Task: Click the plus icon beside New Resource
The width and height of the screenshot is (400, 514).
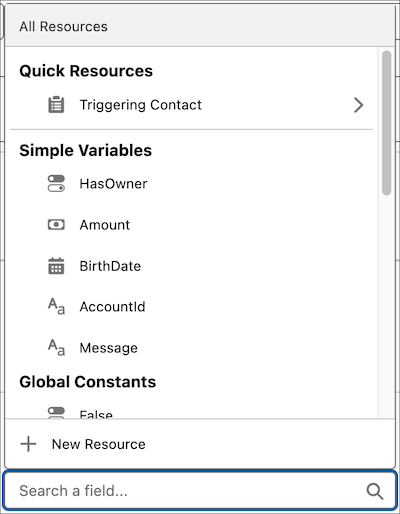Action: point(28,444)
